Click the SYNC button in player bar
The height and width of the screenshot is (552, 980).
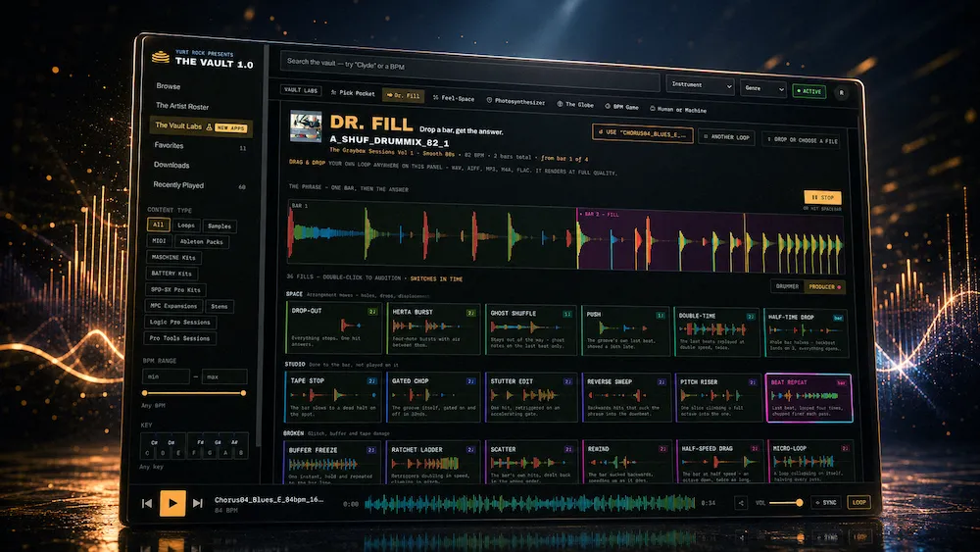pyautogui.click(x=825, y=503)
